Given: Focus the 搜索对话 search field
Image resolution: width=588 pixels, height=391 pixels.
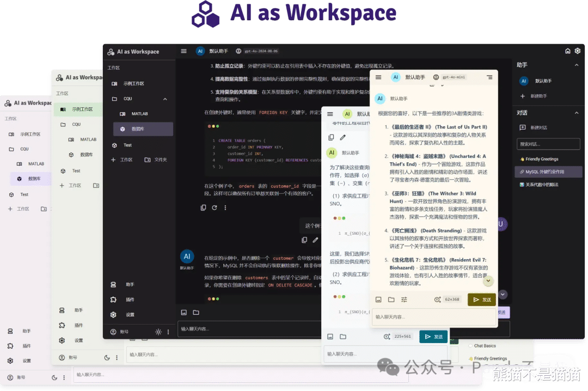Looking at the screenshot, I should click(x=548, y=144).
